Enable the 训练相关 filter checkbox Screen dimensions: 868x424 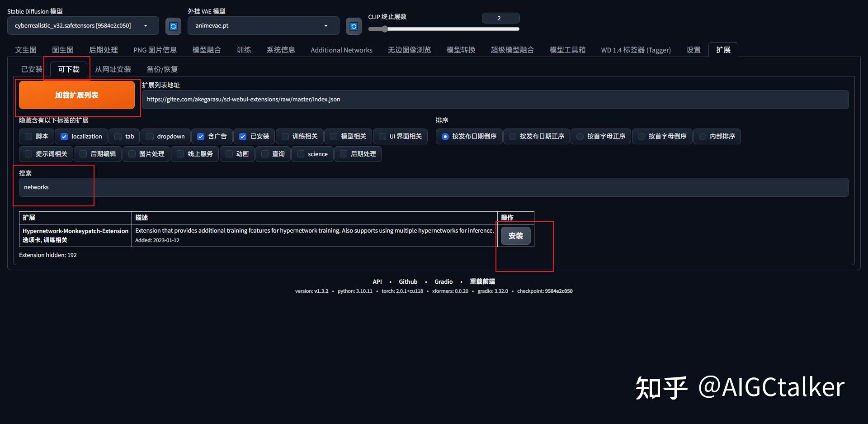(285, 136)
